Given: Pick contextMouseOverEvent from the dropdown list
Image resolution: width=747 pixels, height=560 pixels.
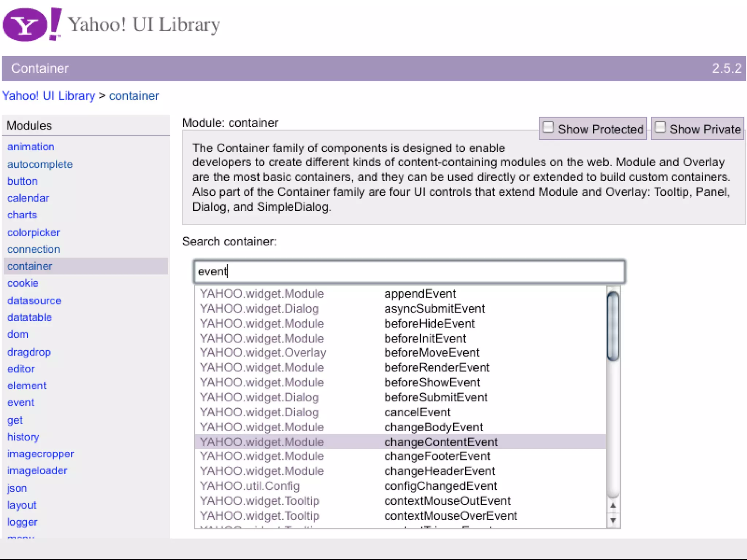Looking at the screenshot, I should pos(450,516).
